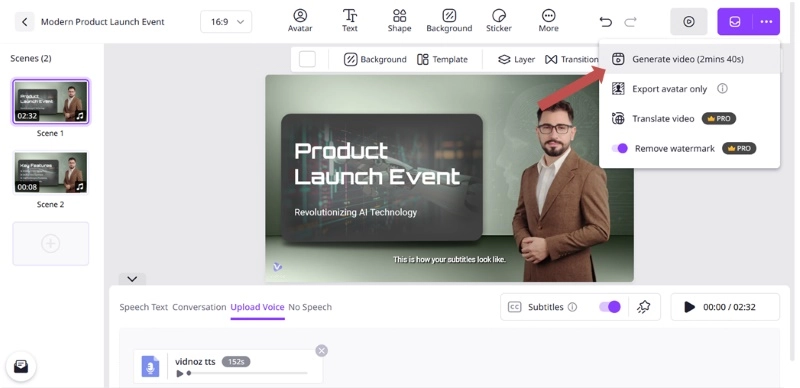Switch to the Conversation tab
Image resolution: width=800 pixels, height=388 pixels.
tap(199, 307)
